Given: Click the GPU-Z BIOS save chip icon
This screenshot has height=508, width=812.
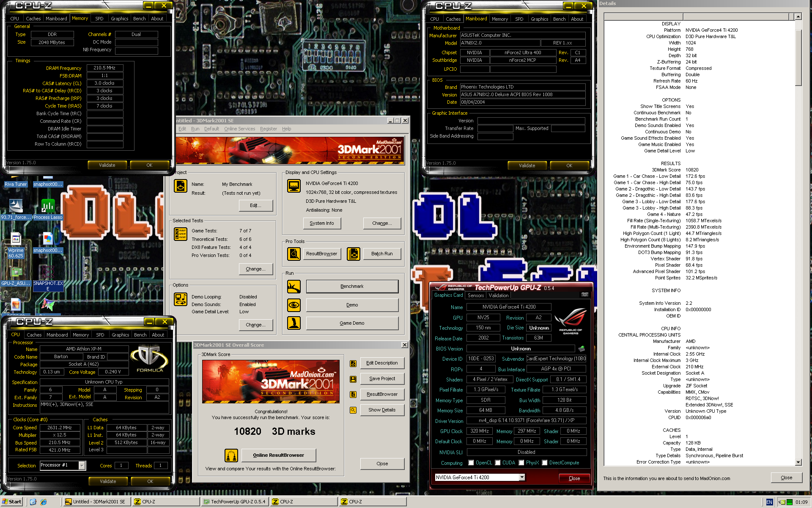Looking at the screenshot, I should point(582,348).
